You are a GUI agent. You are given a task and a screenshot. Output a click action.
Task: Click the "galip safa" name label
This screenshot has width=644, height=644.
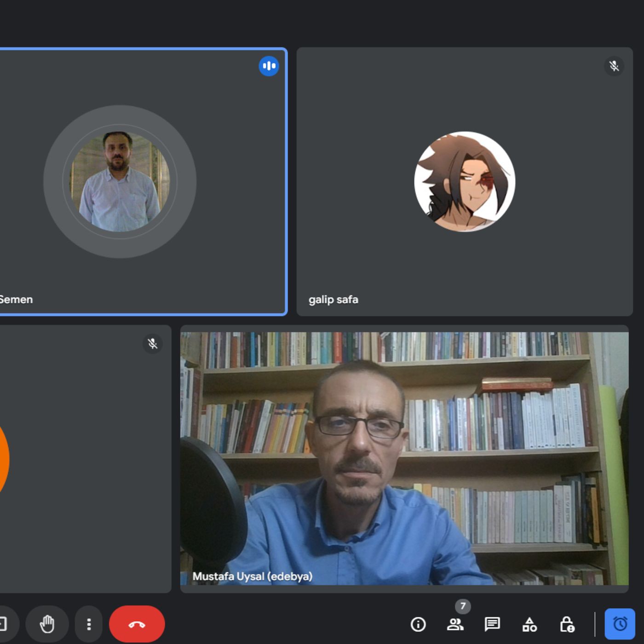tap(333, 299)
